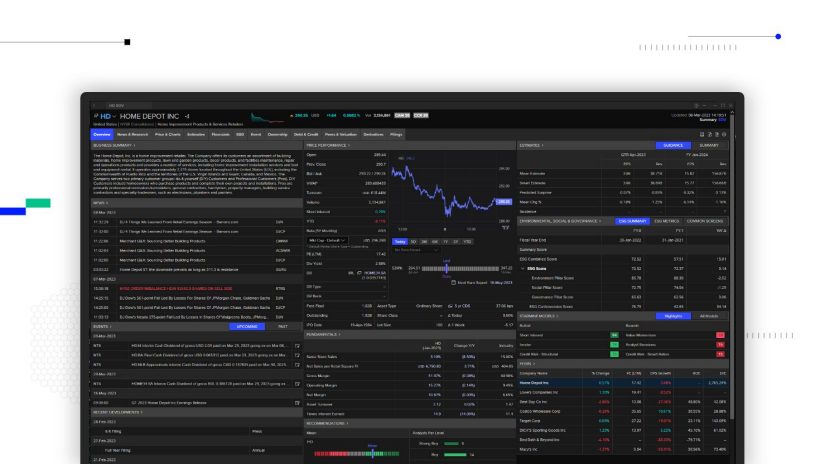Click the indicator icon at the chart's bottom-right
825x464 pixels.
coord(506,228)
